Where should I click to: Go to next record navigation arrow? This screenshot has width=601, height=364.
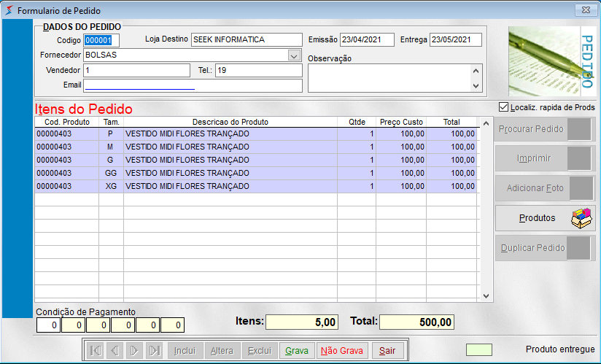[134, 351]
